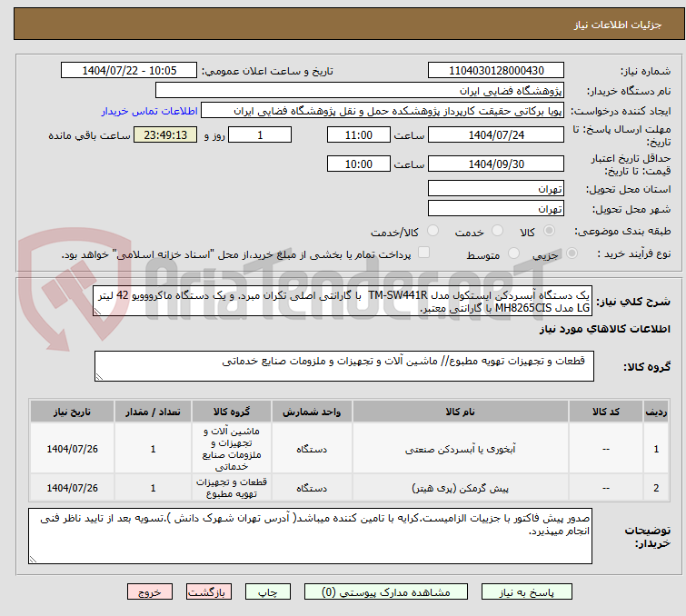The image size is (686, 616).
Task: Click the goods group cell of row 1
Action: tap(232, 449)
